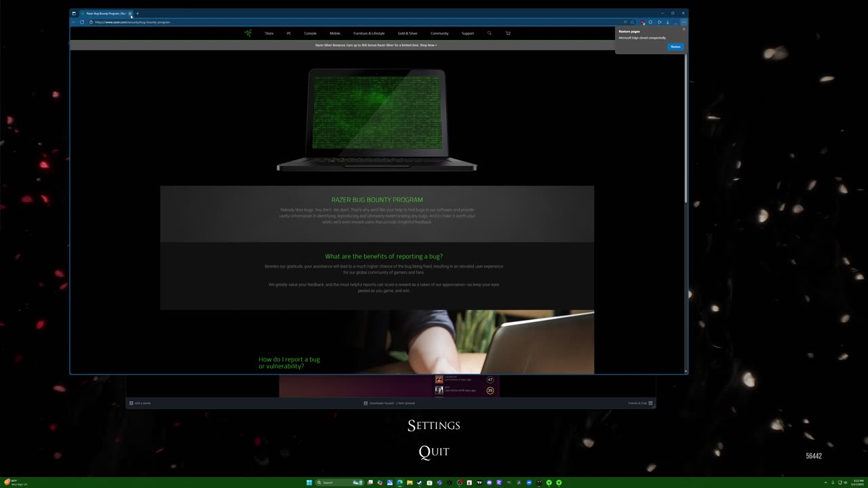Click Settings in the game menu
The image size is (868, 488).
pyautogui.click(x=434, y=426)
